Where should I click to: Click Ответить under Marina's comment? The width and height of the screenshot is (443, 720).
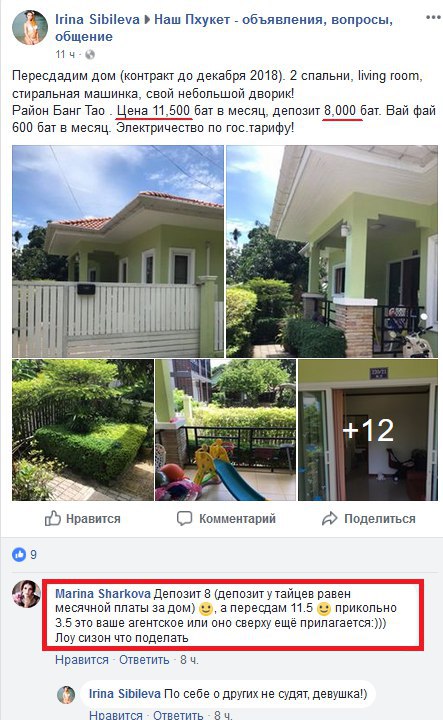pyautogui.click(x=144, y=660)
